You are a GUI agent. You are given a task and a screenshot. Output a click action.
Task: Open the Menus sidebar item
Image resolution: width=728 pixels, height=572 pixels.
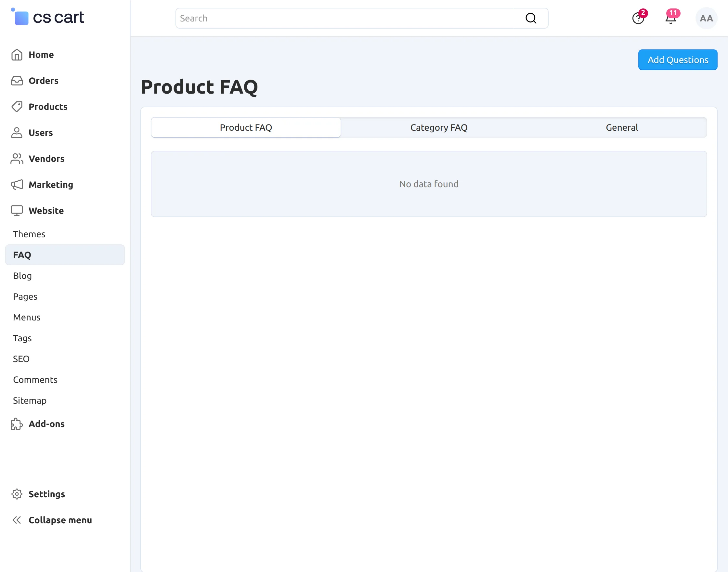27,318
